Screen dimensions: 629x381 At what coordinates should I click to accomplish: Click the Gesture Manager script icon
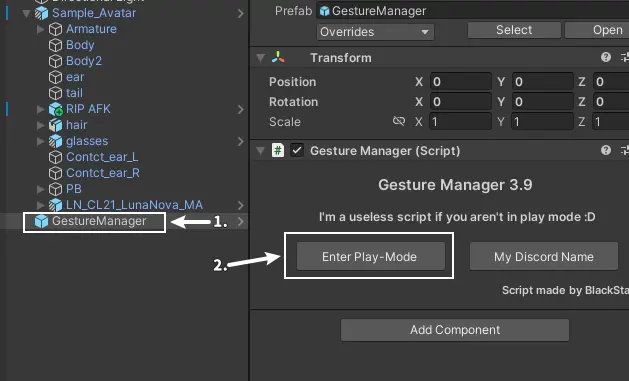(278, 151)
